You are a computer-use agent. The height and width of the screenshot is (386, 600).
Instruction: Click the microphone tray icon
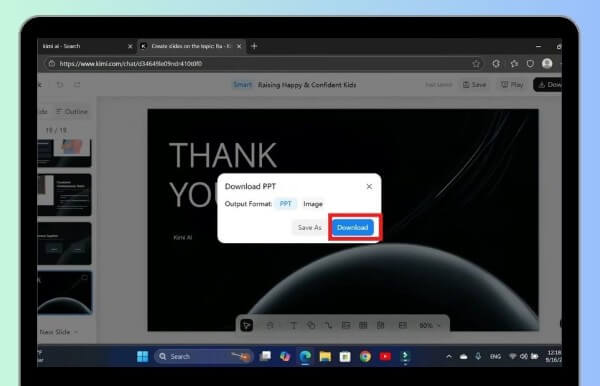(478, 357)
